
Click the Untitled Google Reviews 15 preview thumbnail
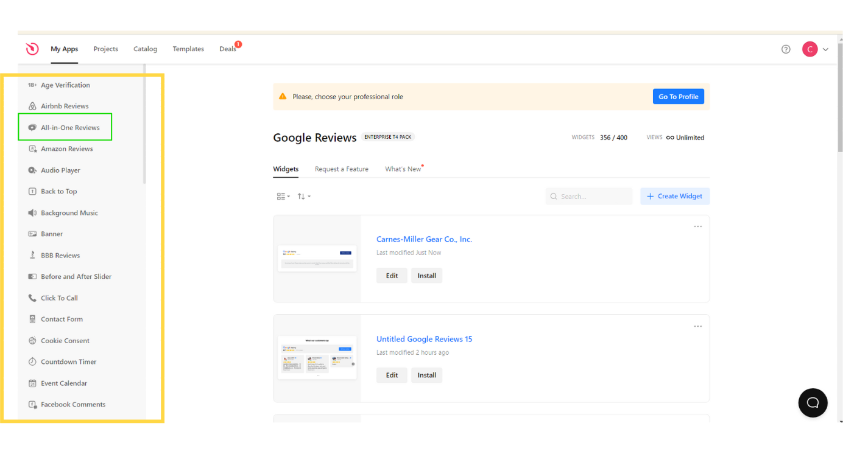317,358
